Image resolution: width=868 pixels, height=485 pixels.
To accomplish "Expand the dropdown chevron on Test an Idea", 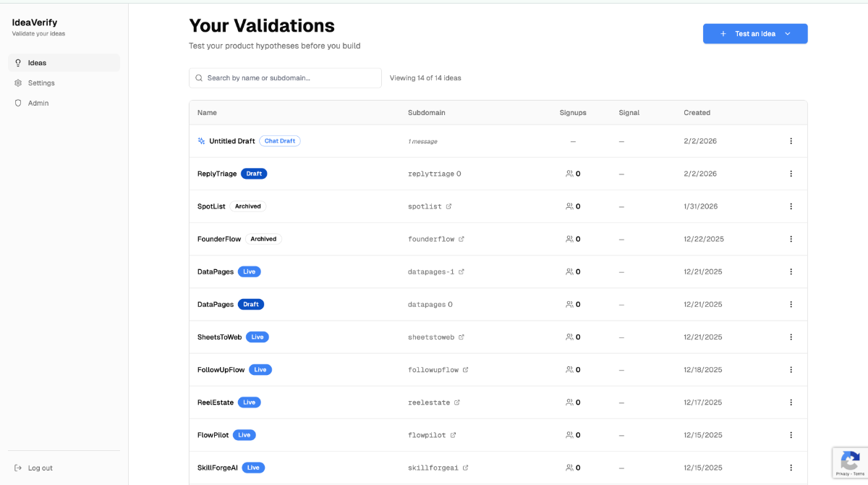I will tap(788, 34).
